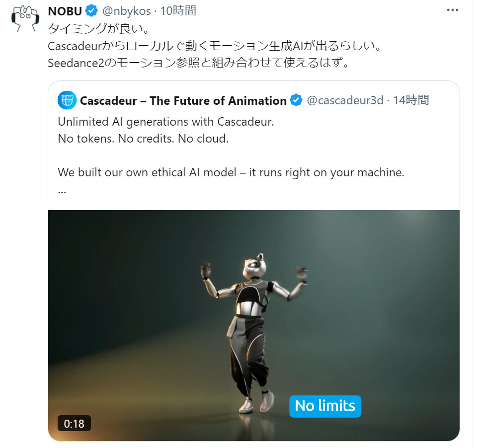Expand the truncated quoted text ellipsis
This screenshot has width=477, height=448.
click(x=62, y=189)
